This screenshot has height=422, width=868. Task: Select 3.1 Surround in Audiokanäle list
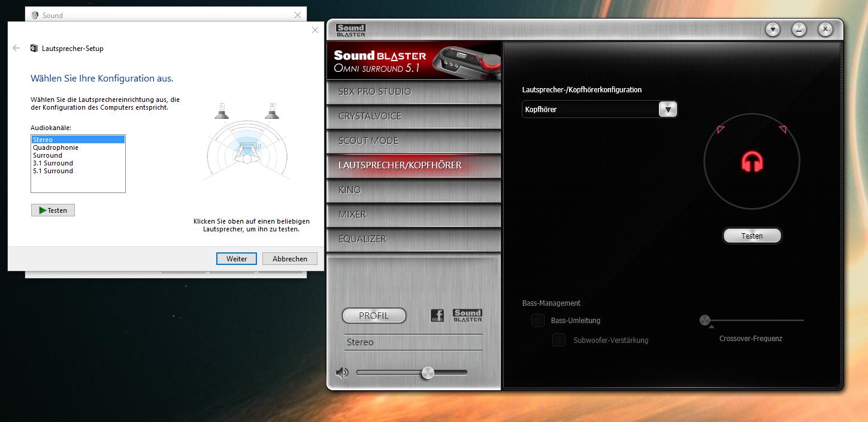[78, 163]
